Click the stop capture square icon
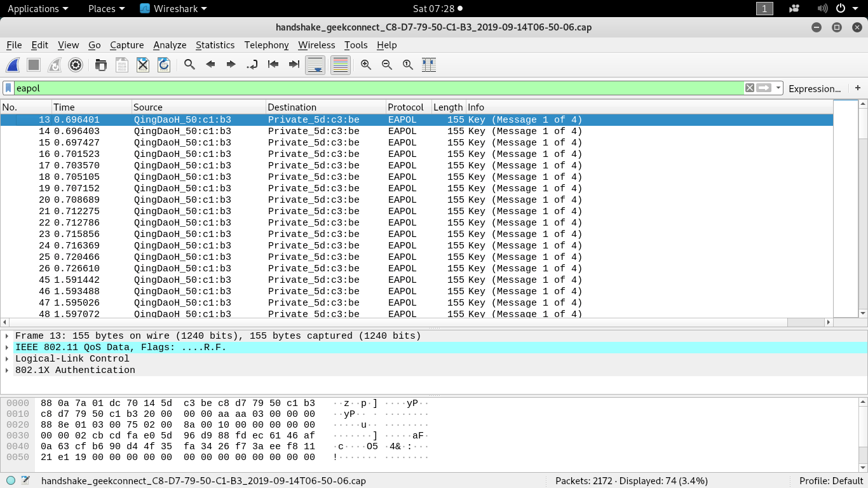 34,65
